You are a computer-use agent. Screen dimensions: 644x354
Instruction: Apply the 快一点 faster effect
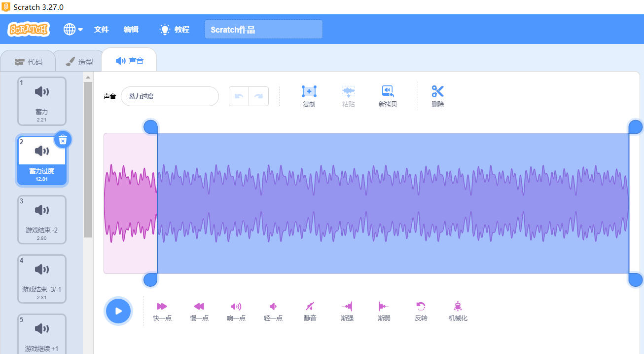click(x=162, y=311)
